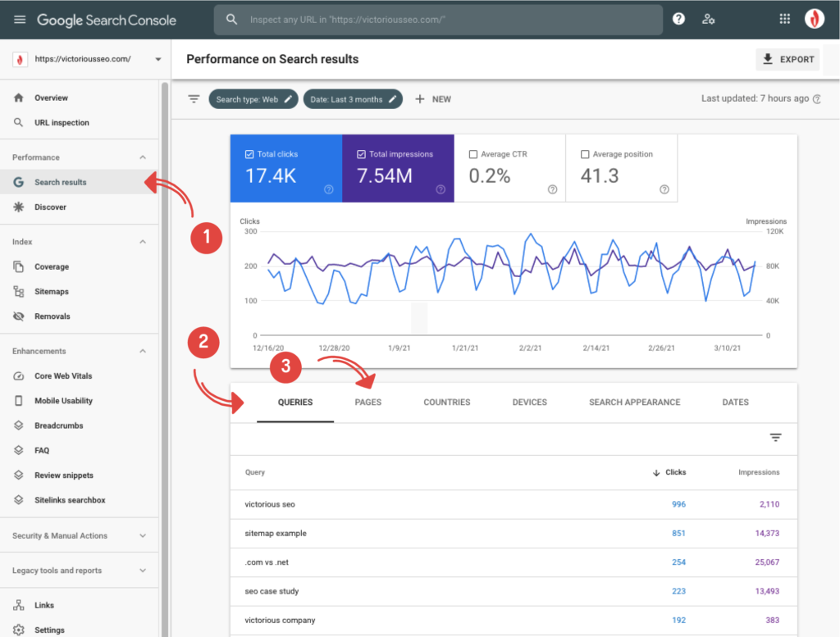Enable the Average CTR checkbox
This screenshot has height=637, width=840.
click(472, 154)
